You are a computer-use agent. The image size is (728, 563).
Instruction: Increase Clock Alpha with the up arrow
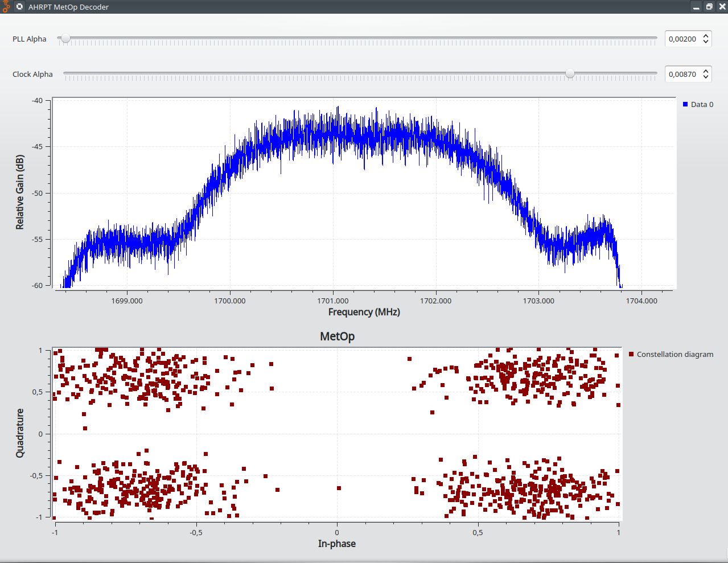(x=706, y=71)
